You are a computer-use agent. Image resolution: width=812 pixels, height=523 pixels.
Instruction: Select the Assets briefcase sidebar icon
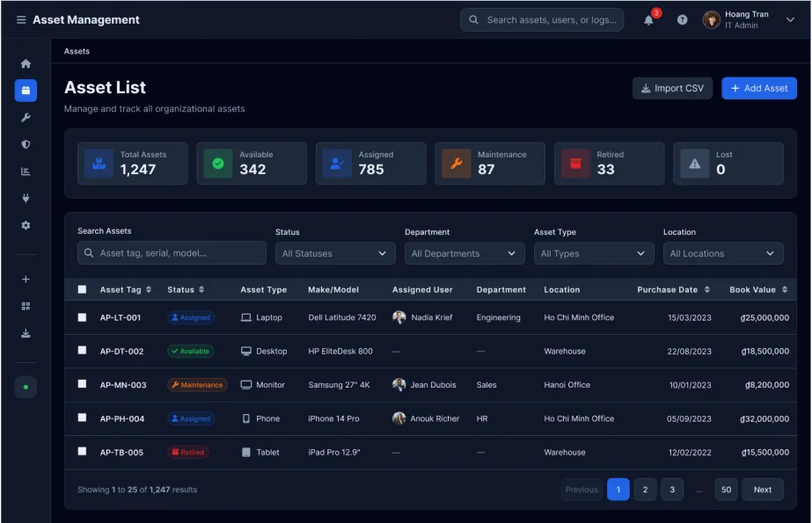tap(26, 91)
